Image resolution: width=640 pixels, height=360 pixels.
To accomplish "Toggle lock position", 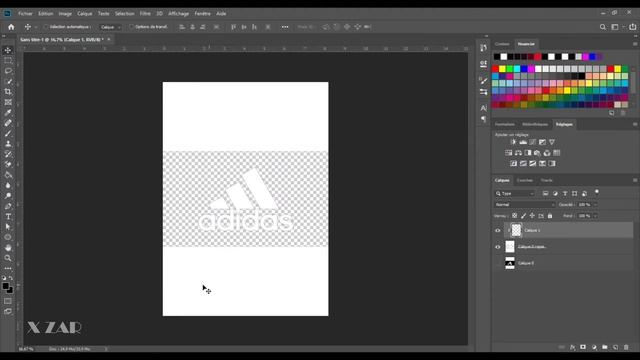I will click(532, 216).
